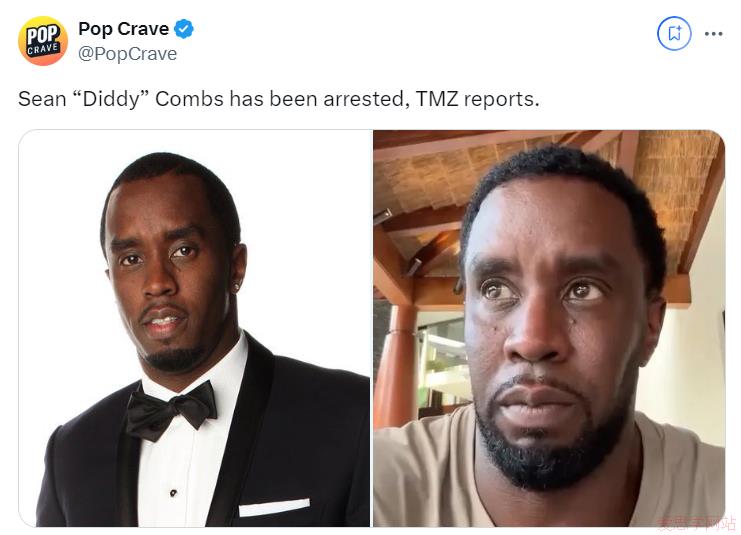Open the right selfie photo
The image size is (741, 535).
(x=549, y=328)
